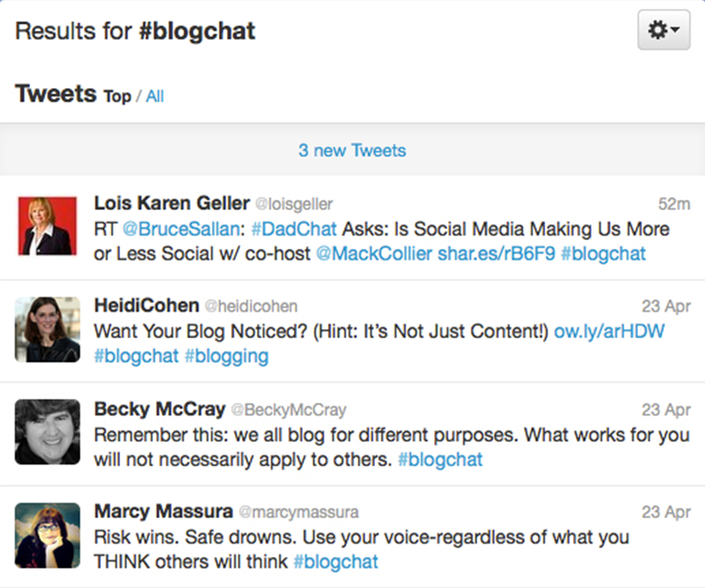Viewport: 705px width, 588px height.
Task: Switch to All tweets view
Action: point(154,96)
